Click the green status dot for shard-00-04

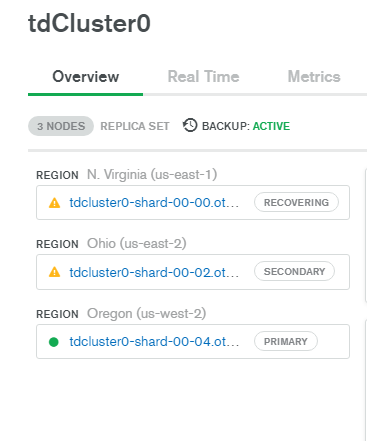pyautogui.click(x=54, y=342)
